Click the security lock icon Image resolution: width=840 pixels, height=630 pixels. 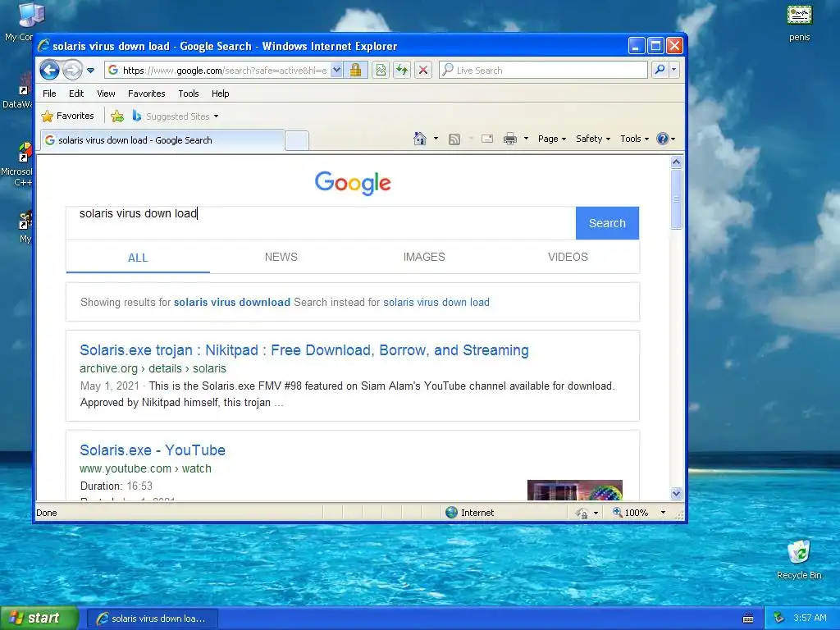pyautogui.click(x=355, y=71)
